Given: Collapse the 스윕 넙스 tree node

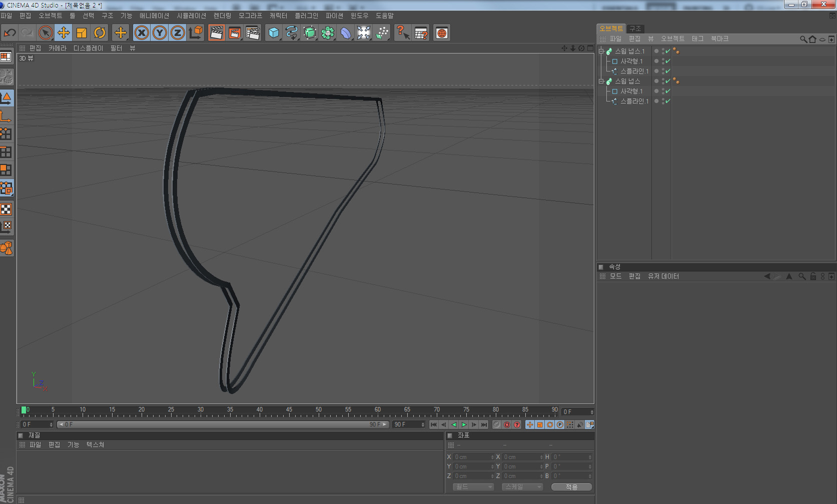Looking at the screenshot, I should 601,81.
